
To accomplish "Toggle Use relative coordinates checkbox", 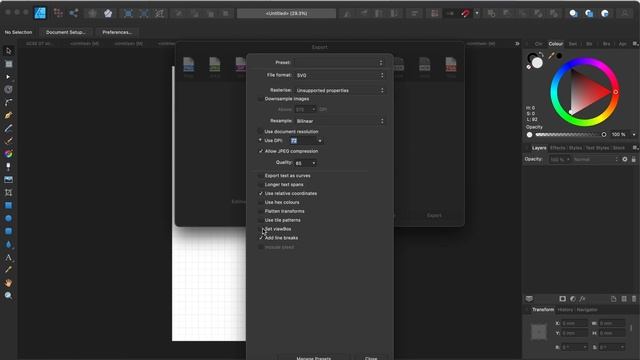I will pyautogui.click(x=260, y=193).
